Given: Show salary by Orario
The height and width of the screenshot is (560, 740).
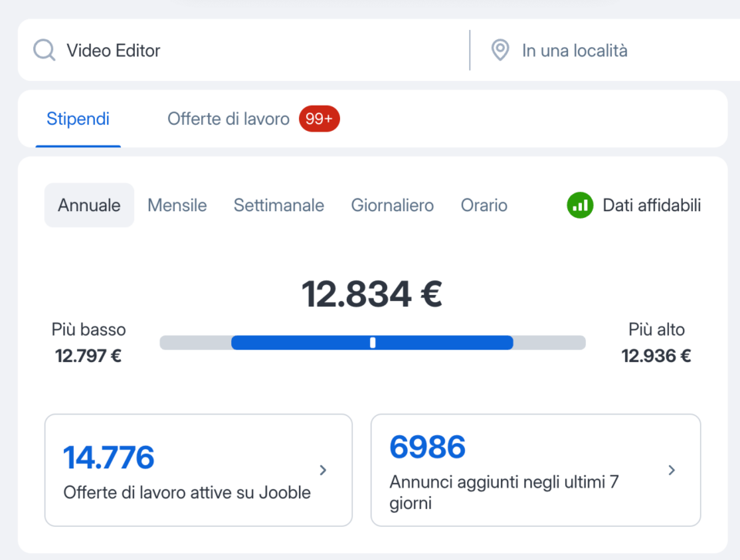Looking at the screenshot, I should coord(484,206).
